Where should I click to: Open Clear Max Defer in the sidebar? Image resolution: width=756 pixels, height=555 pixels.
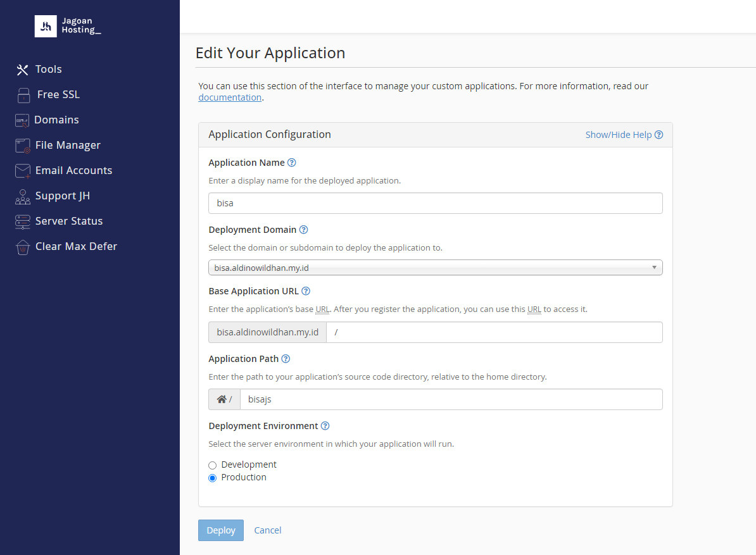point(76,247)
